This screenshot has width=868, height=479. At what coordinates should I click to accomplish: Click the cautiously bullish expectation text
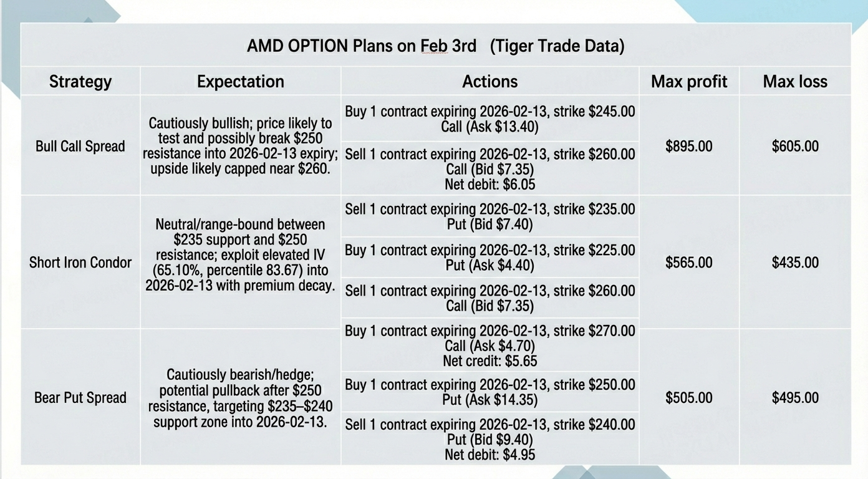click(241, 146)
